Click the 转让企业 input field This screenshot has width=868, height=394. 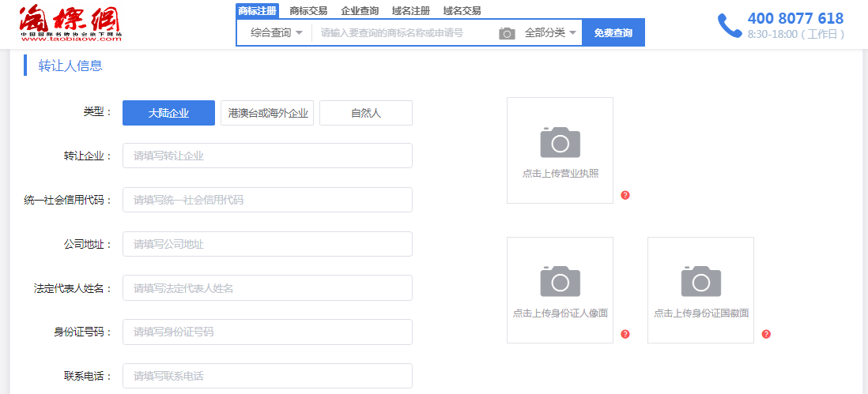pos(267,156)
